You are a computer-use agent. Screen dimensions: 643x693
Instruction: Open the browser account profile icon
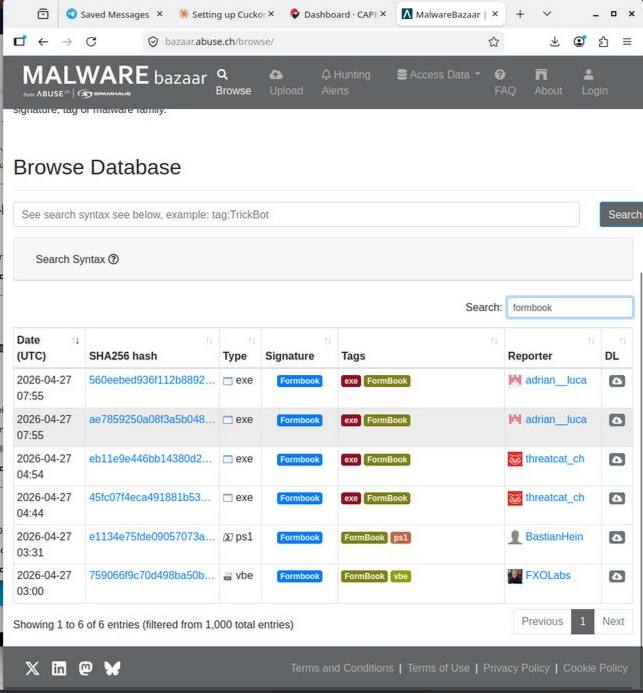pos(579,42)
